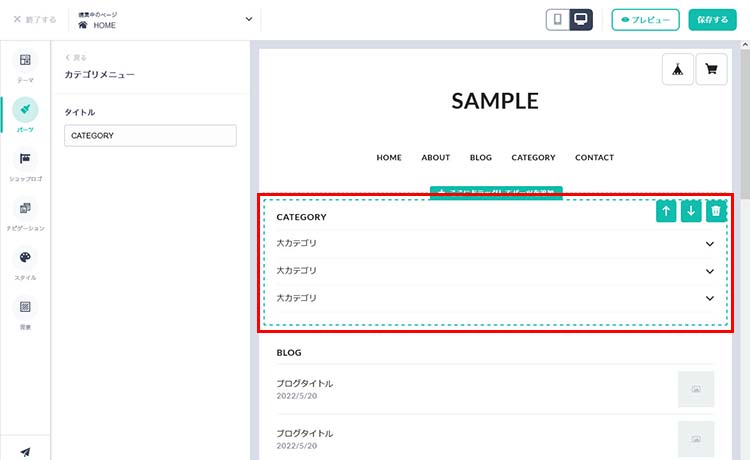Move category part down with arrow icon

click(x=690, y=211)
